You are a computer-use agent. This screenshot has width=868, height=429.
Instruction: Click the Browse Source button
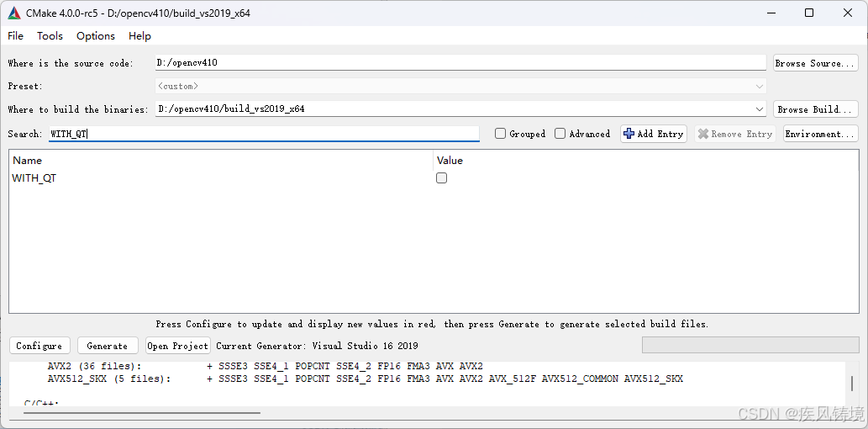pos(815,63)
